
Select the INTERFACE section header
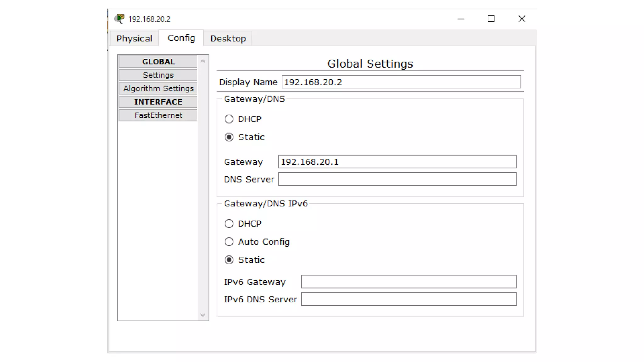click(x=158, y=102)
